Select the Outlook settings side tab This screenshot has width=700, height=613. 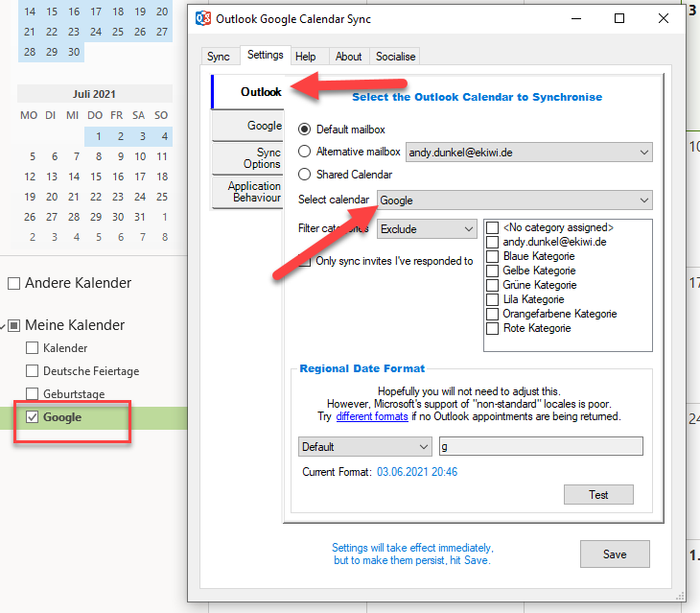click(247, 92)
